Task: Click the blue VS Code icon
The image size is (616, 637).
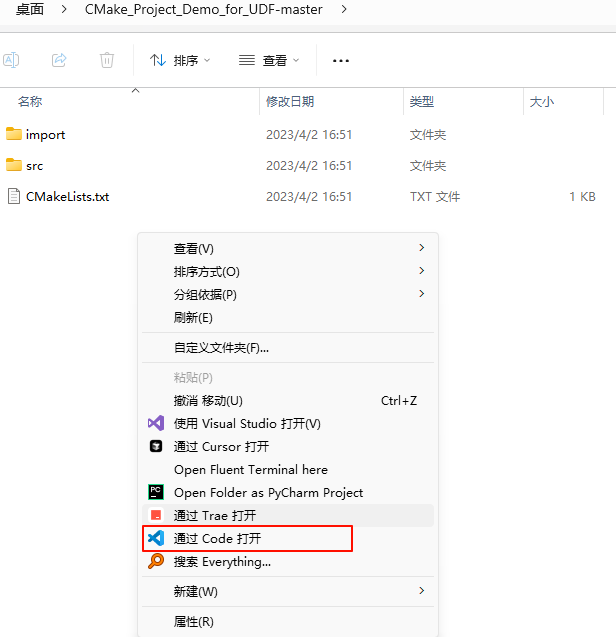Action: [x=155, y=539]
